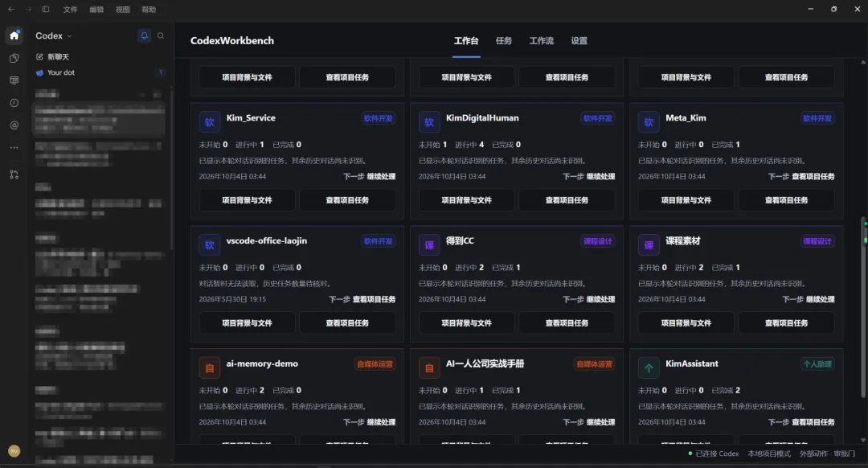
Task: Click the KimAssistant project icon
Action: (x=649, y=367)
